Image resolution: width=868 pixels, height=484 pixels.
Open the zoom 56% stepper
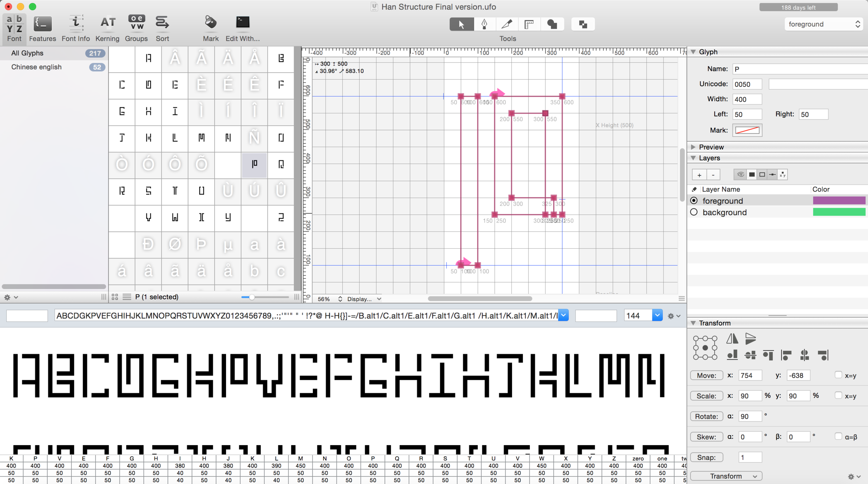click(340, 299)
